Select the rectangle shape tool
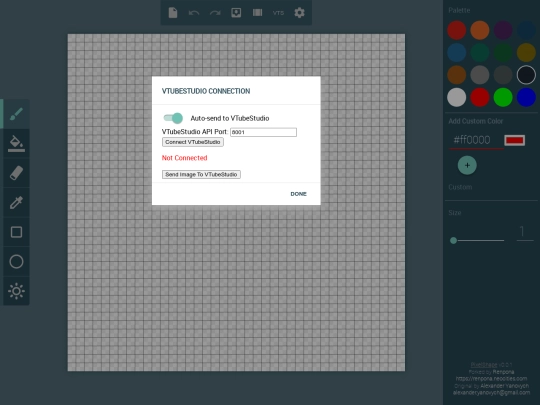Screen dimensions: 540x405 click(x=16, y=232)
